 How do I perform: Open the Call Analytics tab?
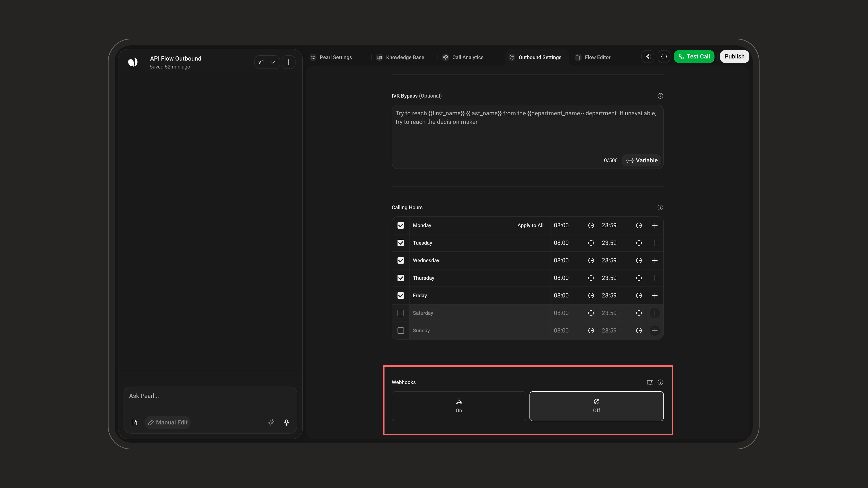pos(463,57)
